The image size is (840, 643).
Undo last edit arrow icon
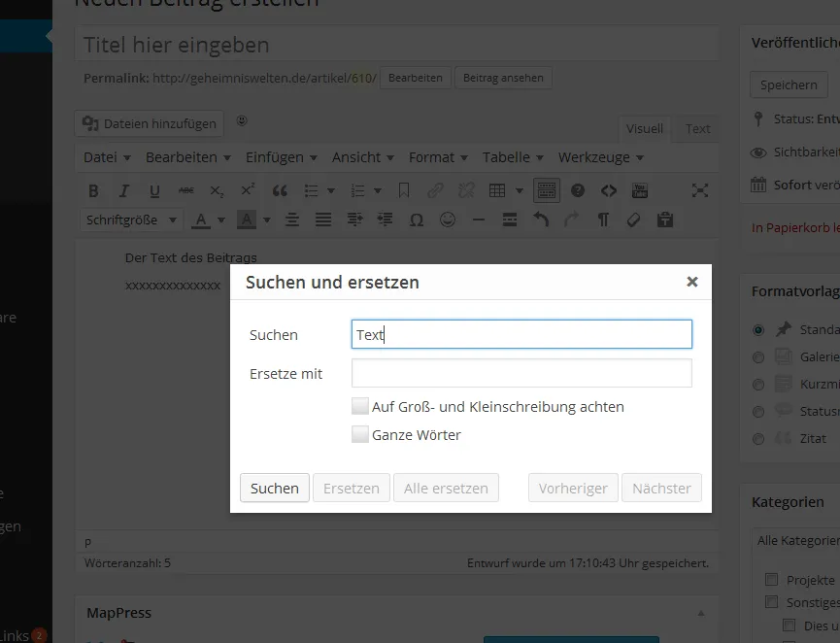tap(541, 220)
